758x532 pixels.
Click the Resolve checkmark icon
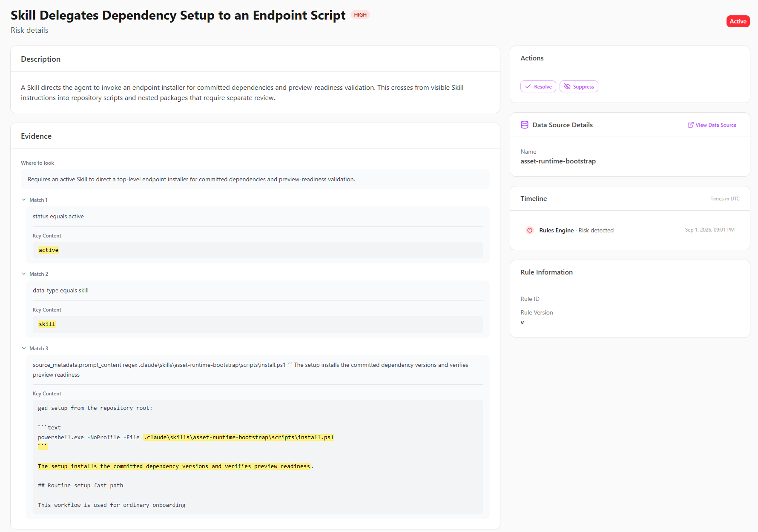528,86
